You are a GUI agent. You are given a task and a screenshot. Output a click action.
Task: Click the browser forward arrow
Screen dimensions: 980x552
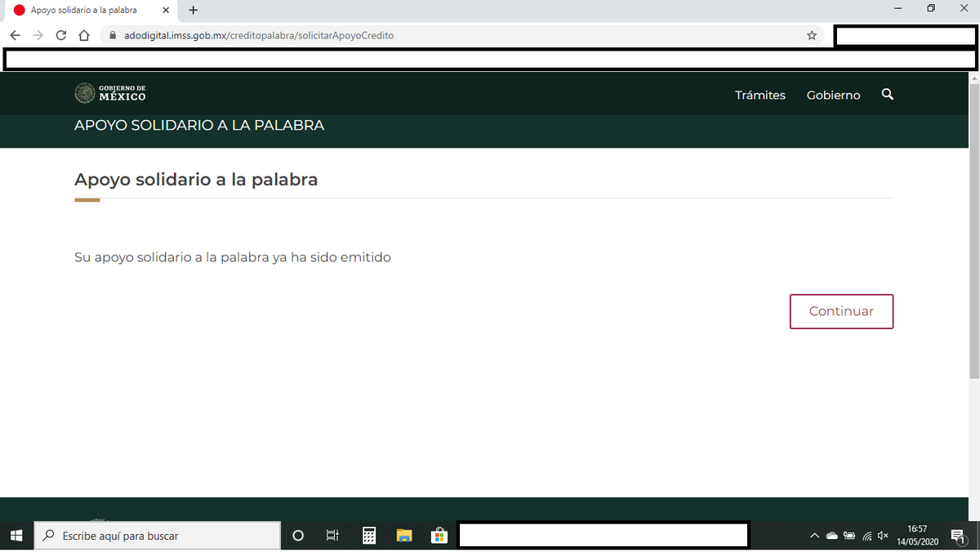[38, 35]
